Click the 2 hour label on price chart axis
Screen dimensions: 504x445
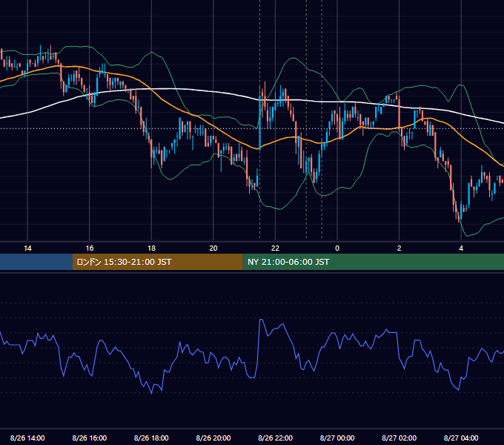399,248
